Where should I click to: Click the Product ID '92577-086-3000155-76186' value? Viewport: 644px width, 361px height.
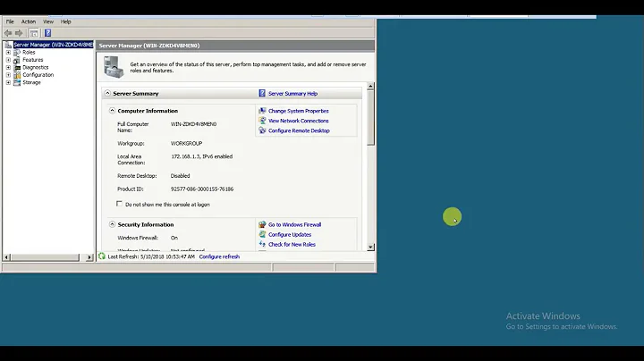[202, 189]
